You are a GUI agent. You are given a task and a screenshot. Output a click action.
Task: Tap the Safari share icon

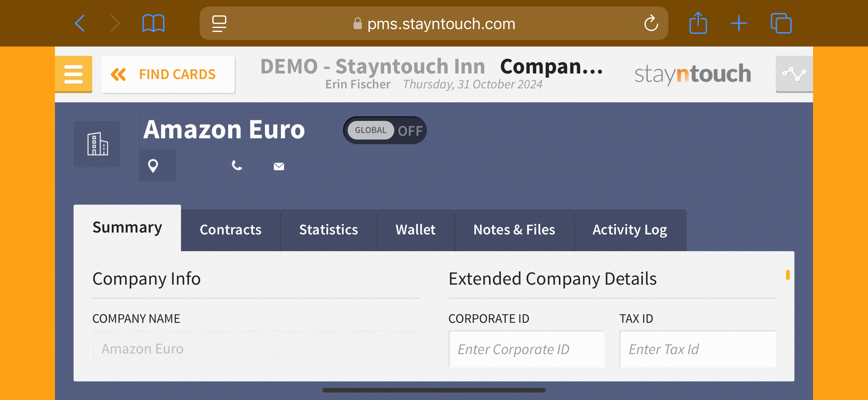point(698,24)
